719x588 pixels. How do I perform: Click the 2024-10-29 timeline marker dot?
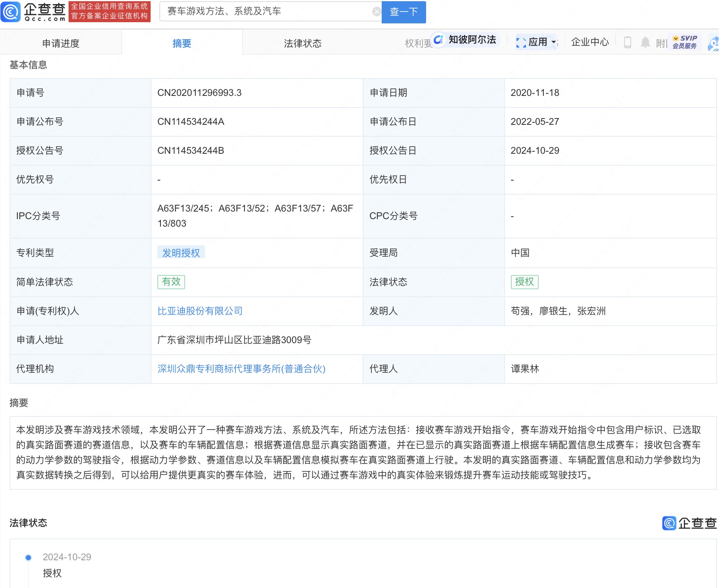(29, 557)
